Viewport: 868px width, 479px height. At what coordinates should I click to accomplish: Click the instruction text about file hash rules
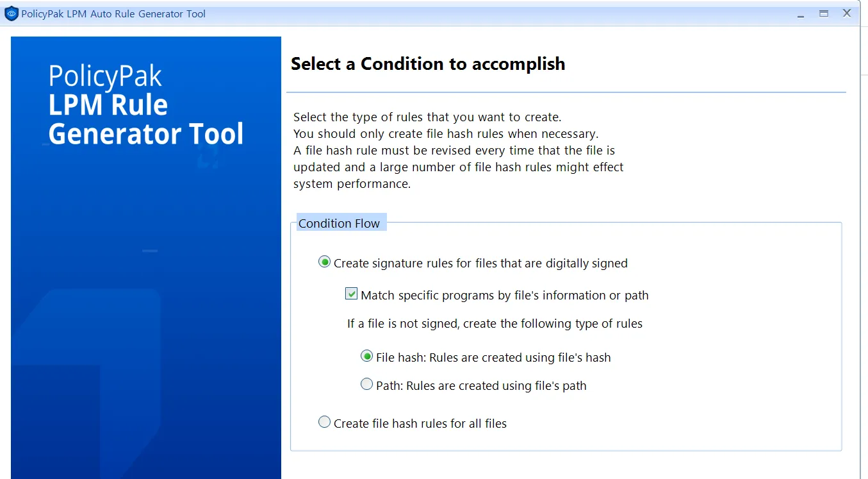pyautogui.click(x=458, y=150)
